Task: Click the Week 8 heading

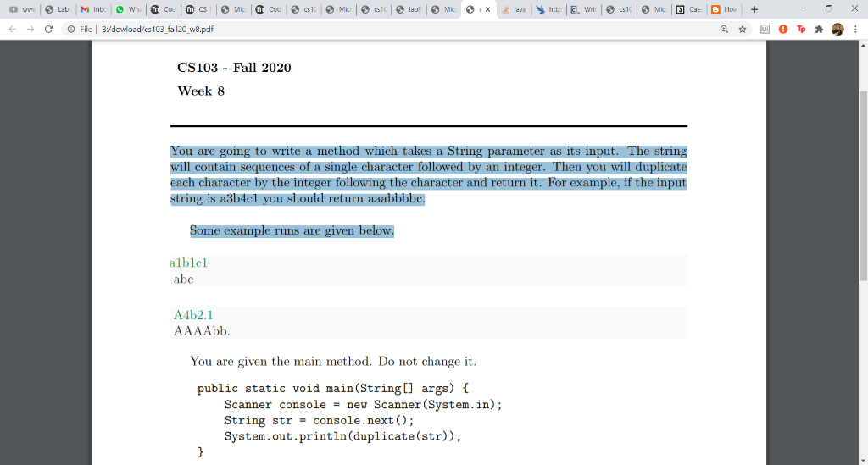Action: [201, 91]
